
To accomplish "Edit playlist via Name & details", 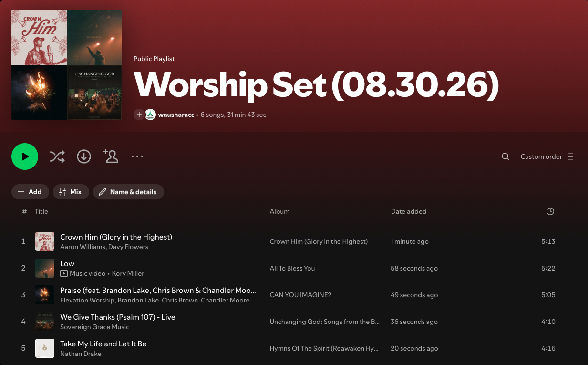I will [128, 192].
